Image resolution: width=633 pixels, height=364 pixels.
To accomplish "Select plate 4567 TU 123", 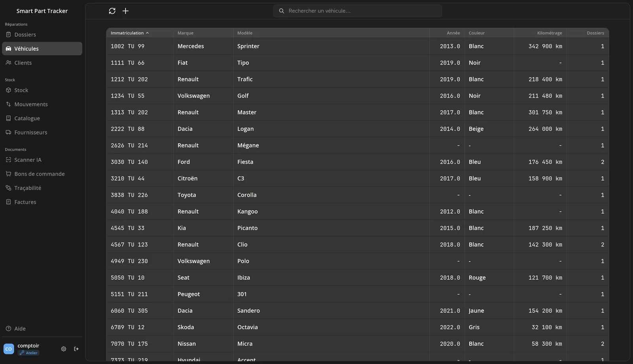I will coord(129,245).
